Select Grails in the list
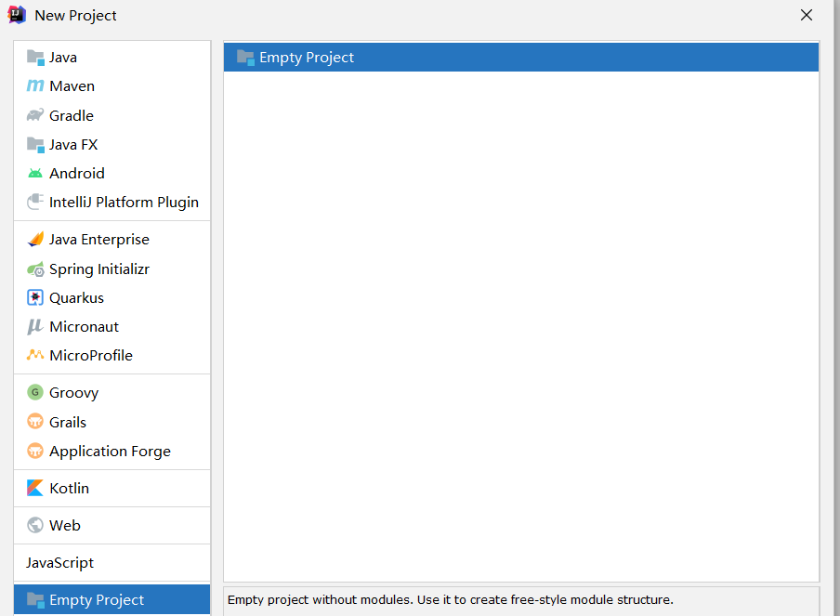 point(112,422)
